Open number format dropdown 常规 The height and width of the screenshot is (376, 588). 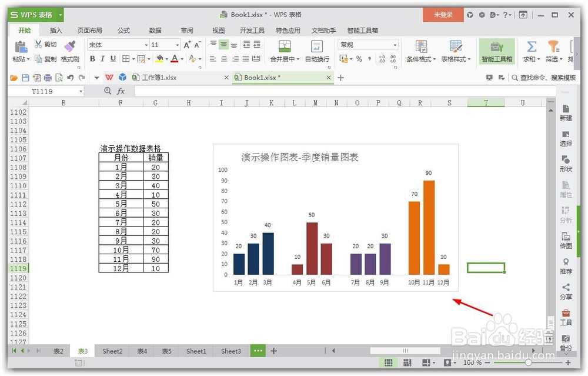[x=395, y=45]
